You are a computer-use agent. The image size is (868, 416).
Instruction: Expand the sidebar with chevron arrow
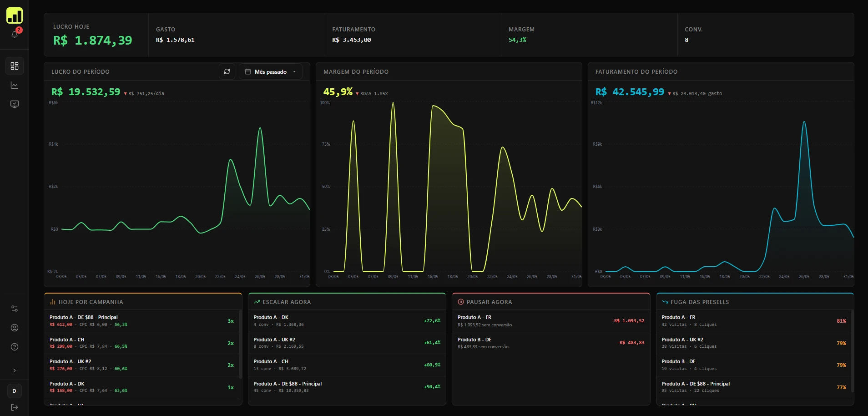[x=15, y=370]
